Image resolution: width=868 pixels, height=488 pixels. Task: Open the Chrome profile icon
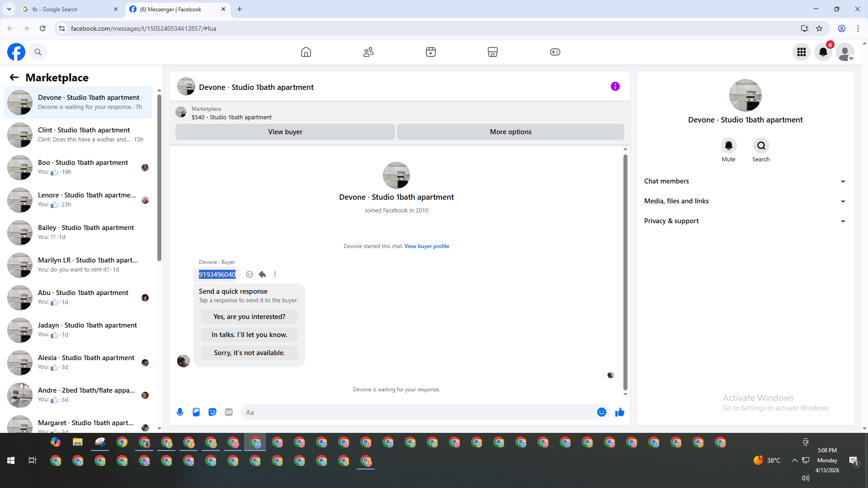[842, 28]
